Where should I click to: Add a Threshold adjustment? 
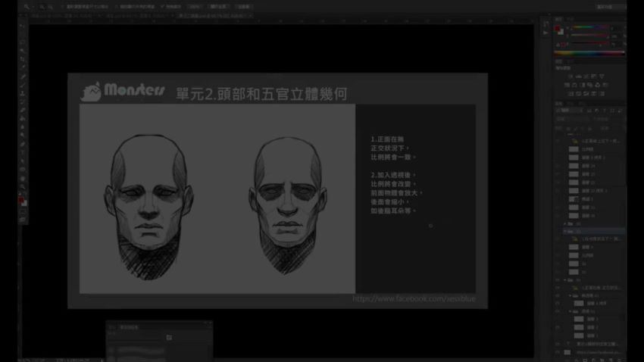pos(586,94)
